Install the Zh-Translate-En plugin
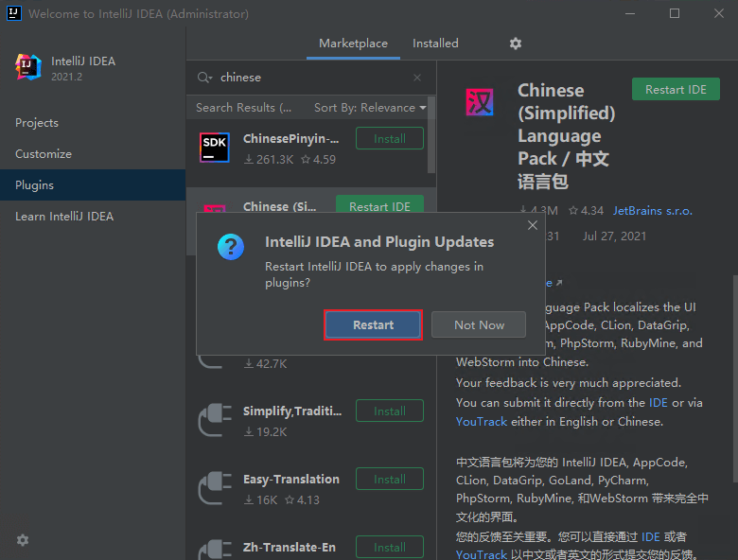 (390, 548)
